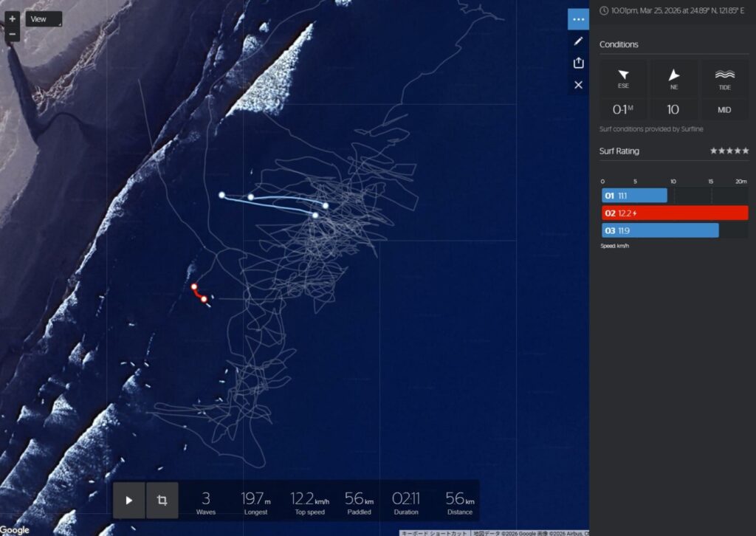Click the crop session tool
The height and width of the screenshot is (536, 756).
click(162, 500)
